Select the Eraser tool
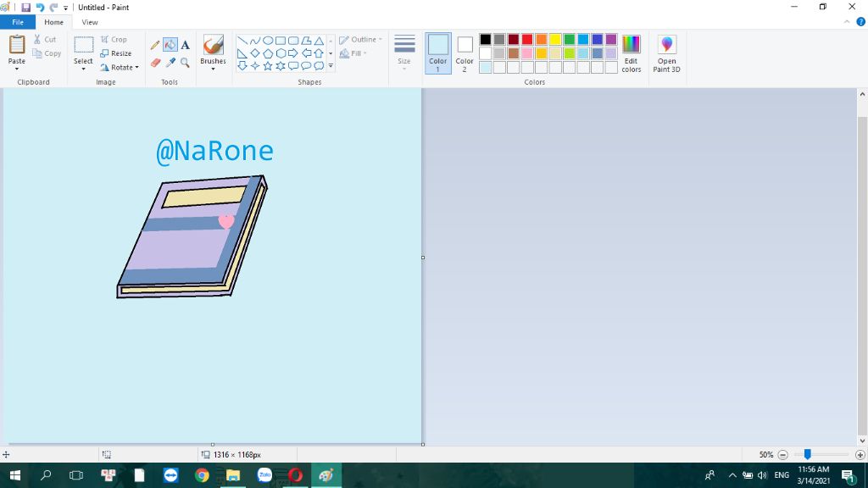 click(x=156, y=63)
